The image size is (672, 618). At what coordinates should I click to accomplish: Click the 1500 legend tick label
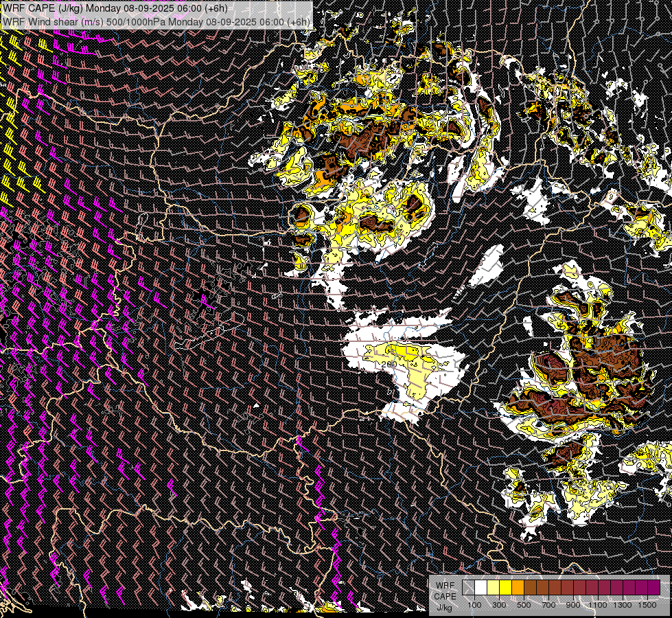[x=647, y=605]
